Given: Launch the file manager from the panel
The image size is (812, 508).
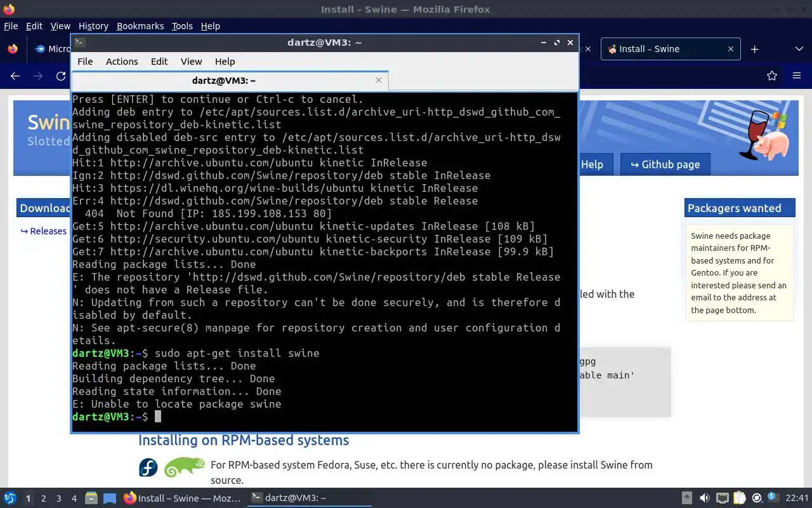Looking at the screenshot, I should [x=91, y=498].
